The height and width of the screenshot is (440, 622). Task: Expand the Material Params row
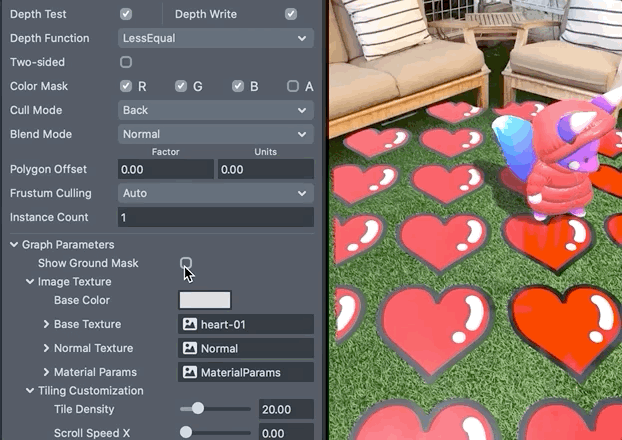[46, 372]
